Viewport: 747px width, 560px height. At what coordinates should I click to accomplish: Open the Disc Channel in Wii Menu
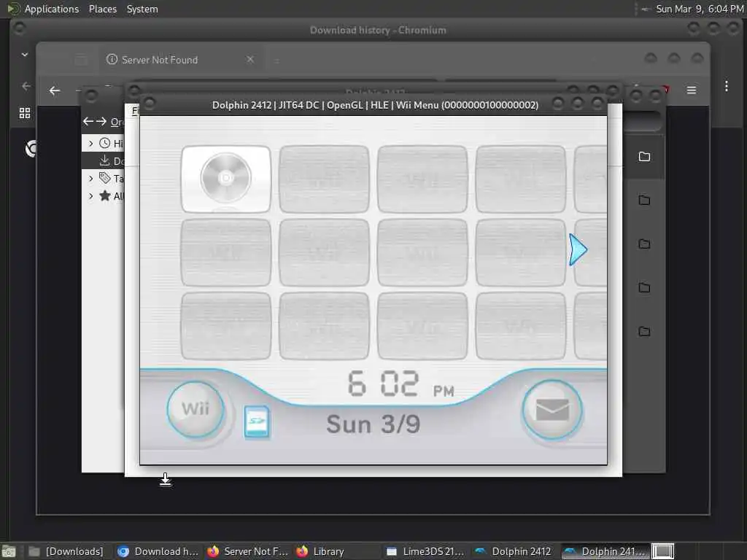pyautogui.click(x=226, y=179)
